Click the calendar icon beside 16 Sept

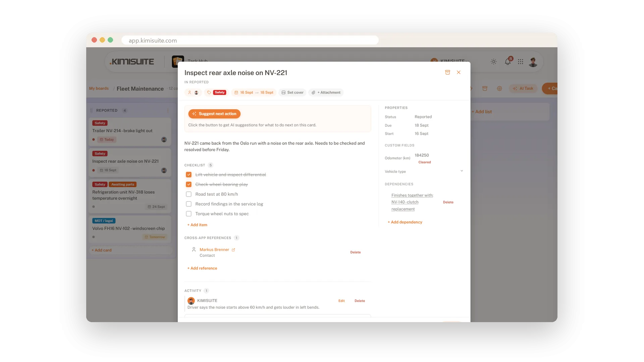point(236,93)
